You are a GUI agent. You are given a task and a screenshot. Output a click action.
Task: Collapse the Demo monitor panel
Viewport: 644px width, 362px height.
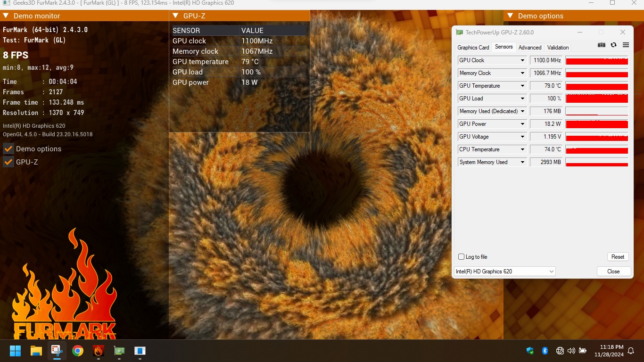tap(6, 16)
